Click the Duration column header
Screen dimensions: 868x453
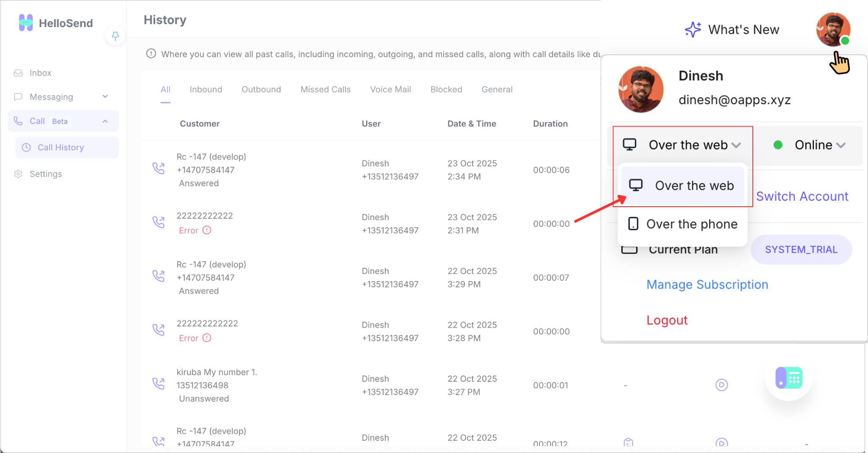pyautogui.click(x=550, y=124)
